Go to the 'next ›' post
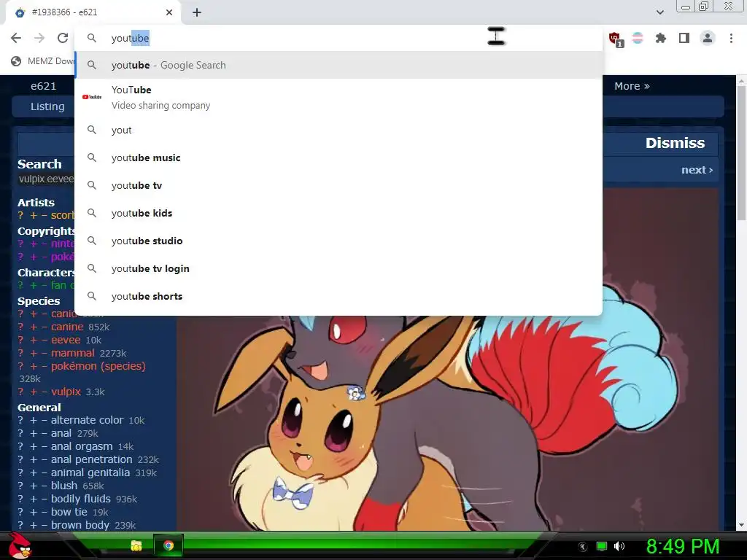The height and width of the screenshot is (560, 747). click(x=697, y=170)
